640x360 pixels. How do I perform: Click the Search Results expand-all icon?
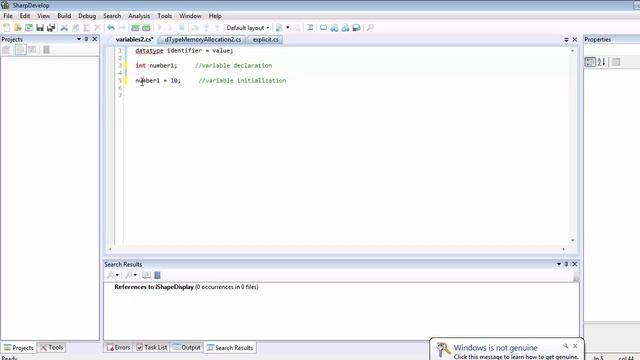pos(146,275)
